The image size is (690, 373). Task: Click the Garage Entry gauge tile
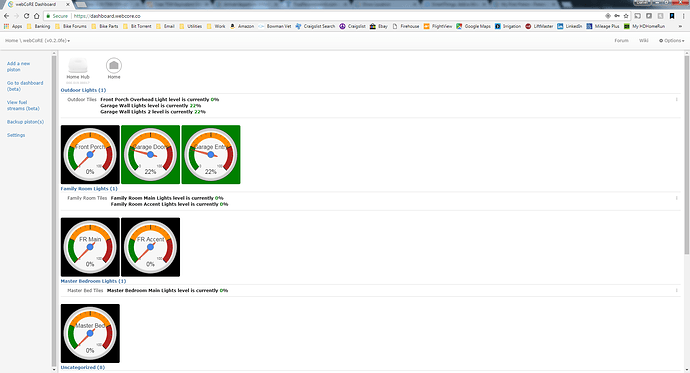[211, 154]
